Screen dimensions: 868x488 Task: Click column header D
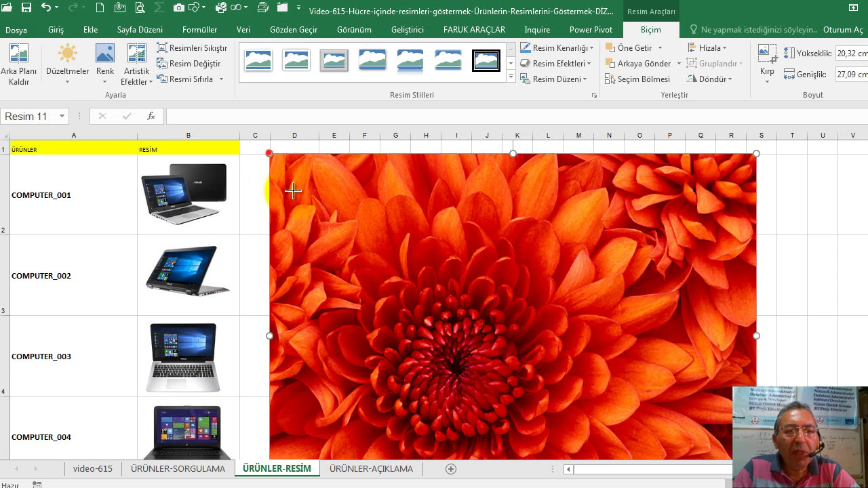(294, 136)
